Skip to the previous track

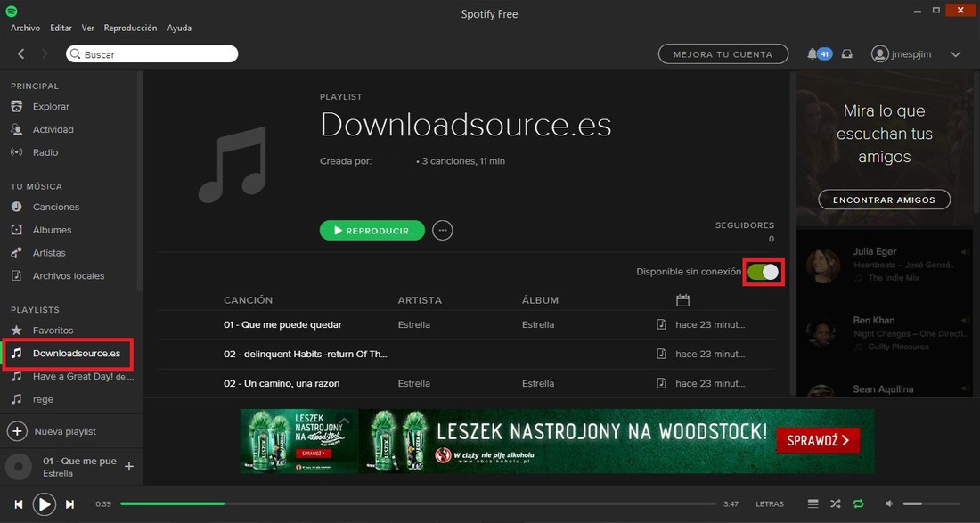(19, 503)
